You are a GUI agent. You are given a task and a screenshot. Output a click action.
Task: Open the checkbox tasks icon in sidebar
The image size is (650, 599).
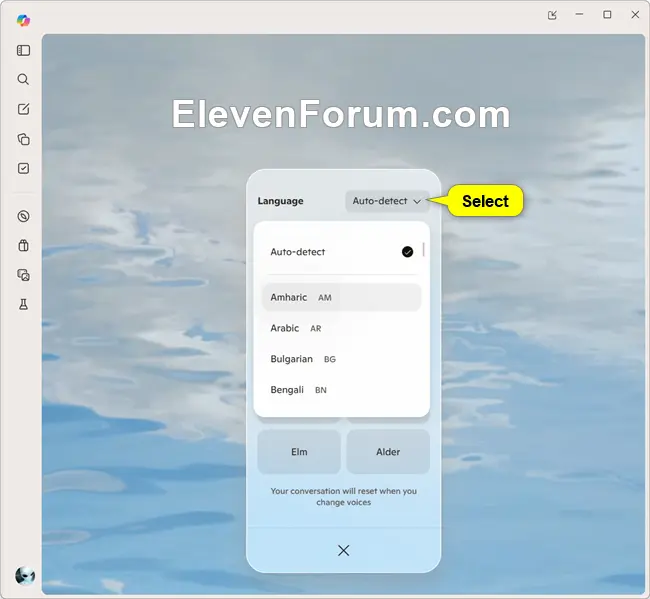click(23, 168)
